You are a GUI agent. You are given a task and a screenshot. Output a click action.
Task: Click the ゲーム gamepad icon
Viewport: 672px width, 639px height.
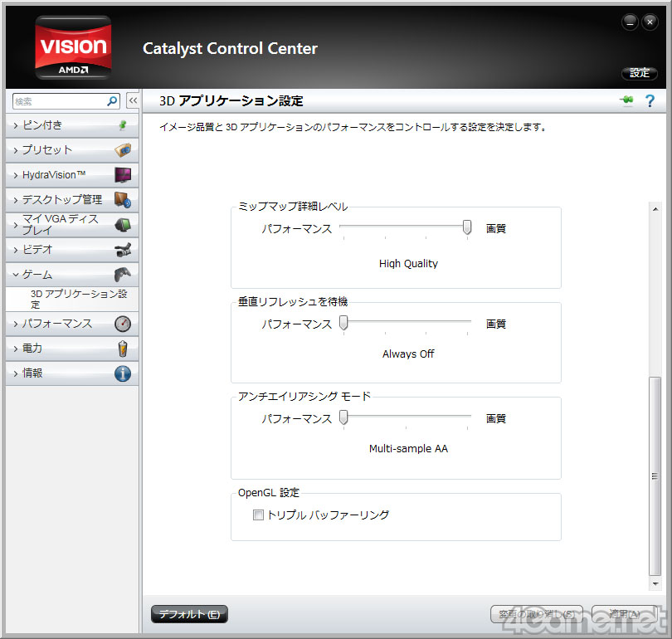coord(123,275)
